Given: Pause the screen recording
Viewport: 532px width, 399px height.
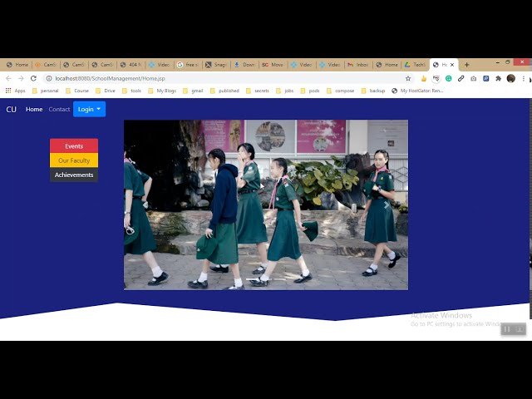Looking at the screenshot, I should (507, 329).
